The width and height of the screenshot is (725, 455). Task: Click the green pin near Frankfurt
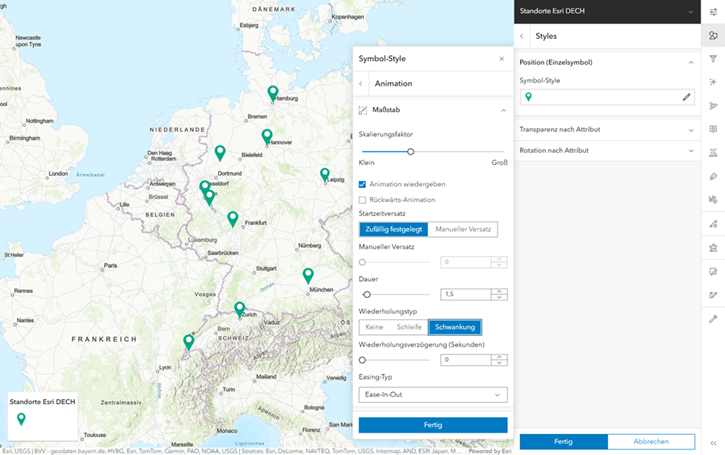233,219
